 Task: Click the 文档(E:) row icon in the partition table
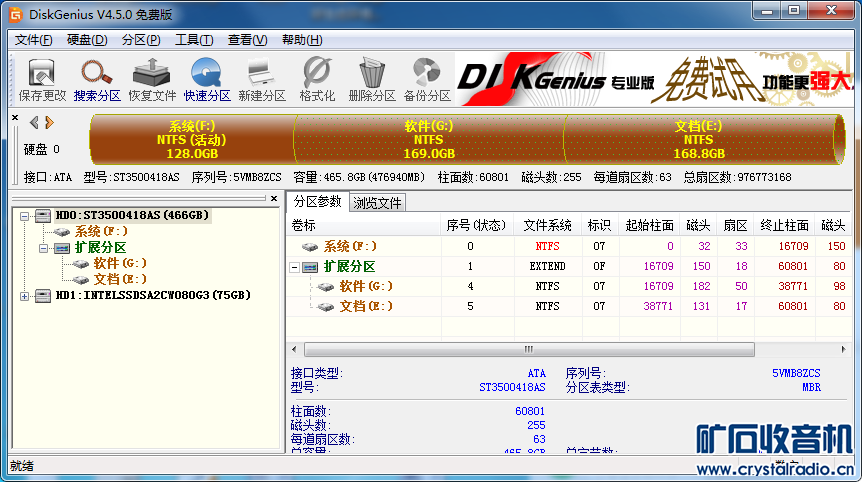coord(325,307)
